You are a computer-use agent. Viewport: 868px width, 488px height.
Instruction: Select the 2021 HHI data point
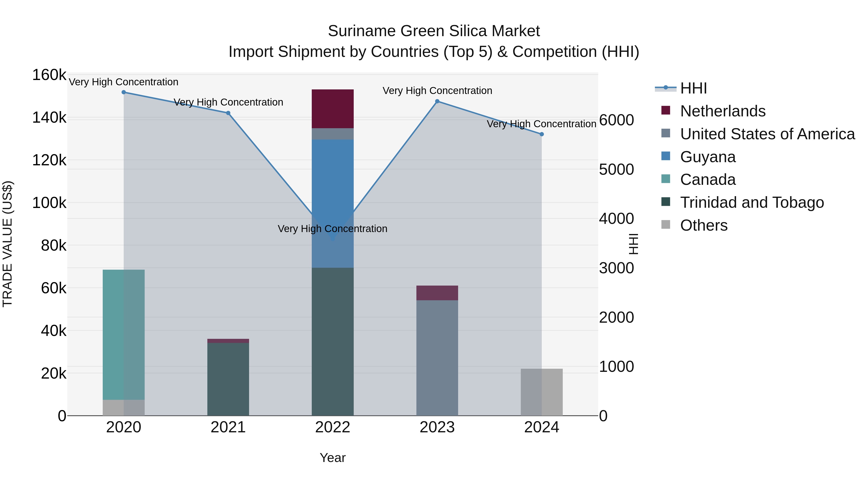[x=228, y=113]
